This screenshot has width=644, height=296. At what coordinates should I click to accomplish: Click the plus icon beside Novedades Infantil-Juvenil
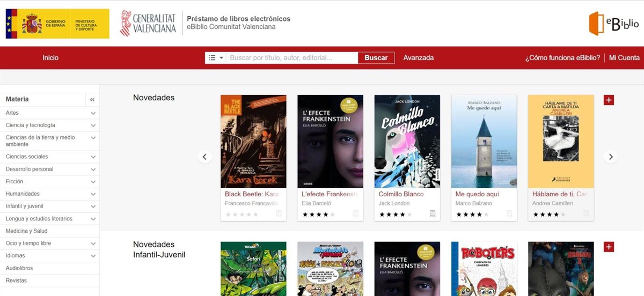[x=609, y=247]
